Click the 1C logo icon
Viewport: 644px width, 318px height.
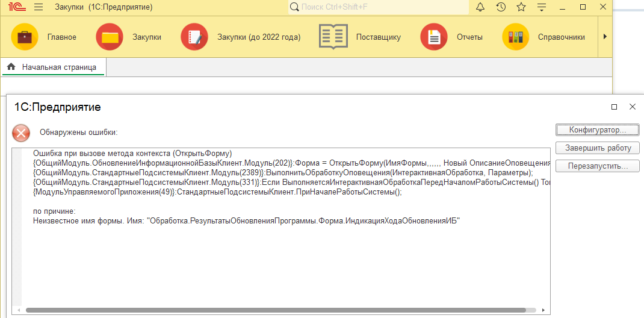click(x=16, y=7)
